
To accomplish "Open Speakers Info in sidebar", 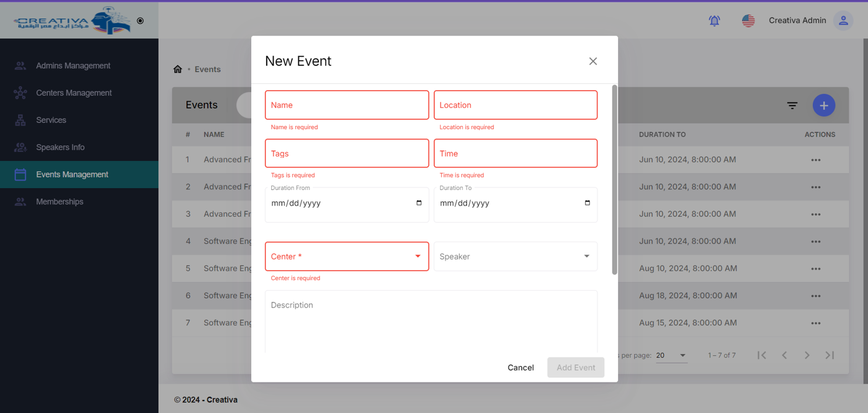I will 60,147.
